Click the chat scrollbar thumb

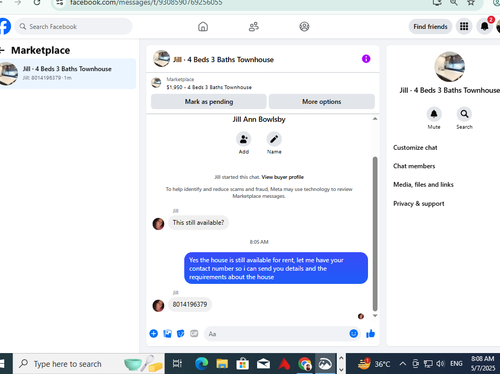375,234
